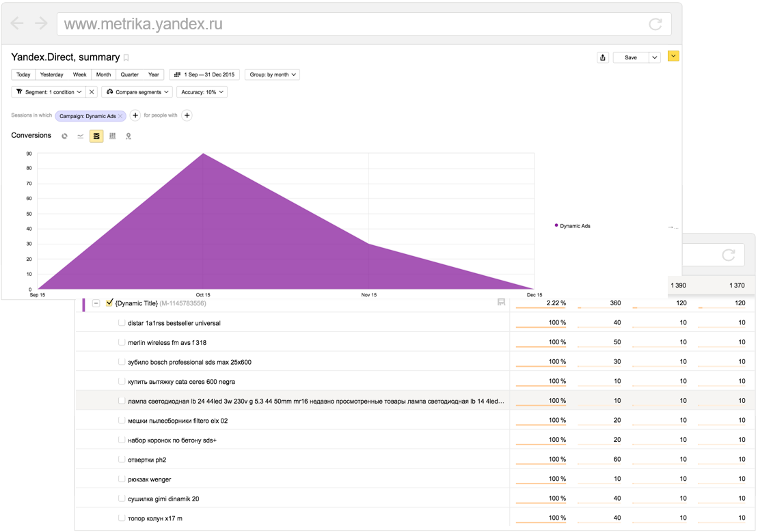Click Dynamic Ads legend color dot

pyautogui.click(x=556, y=225)
